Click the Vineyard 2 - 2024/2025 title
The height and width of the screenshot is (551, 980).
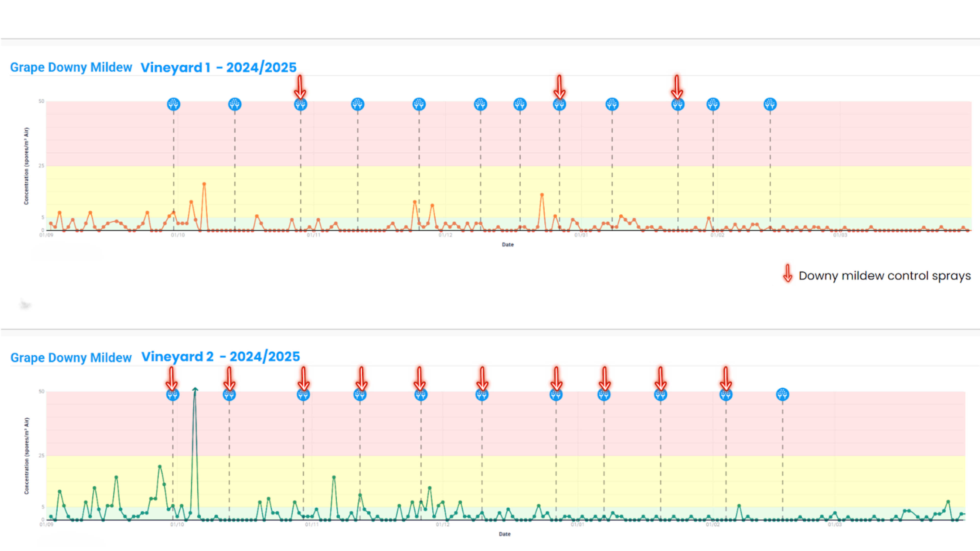coord(221,357)
